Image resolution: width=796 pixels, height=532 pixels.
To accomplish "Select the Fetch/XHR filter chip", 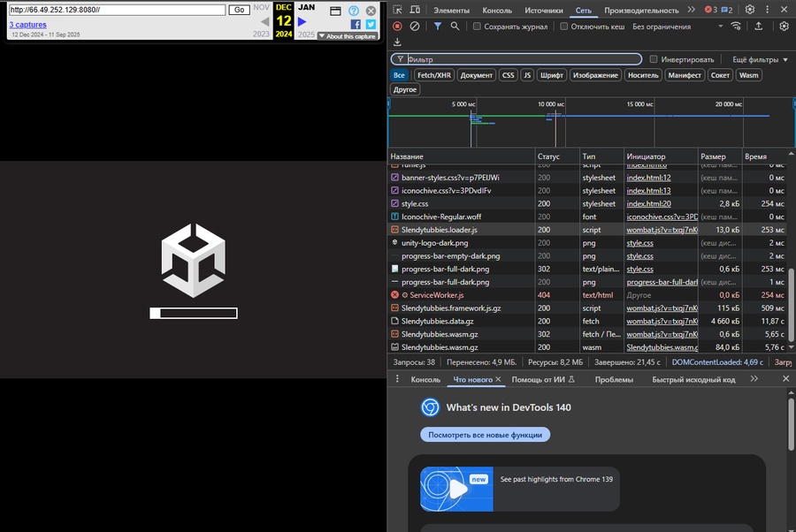I will pos(434,75).
